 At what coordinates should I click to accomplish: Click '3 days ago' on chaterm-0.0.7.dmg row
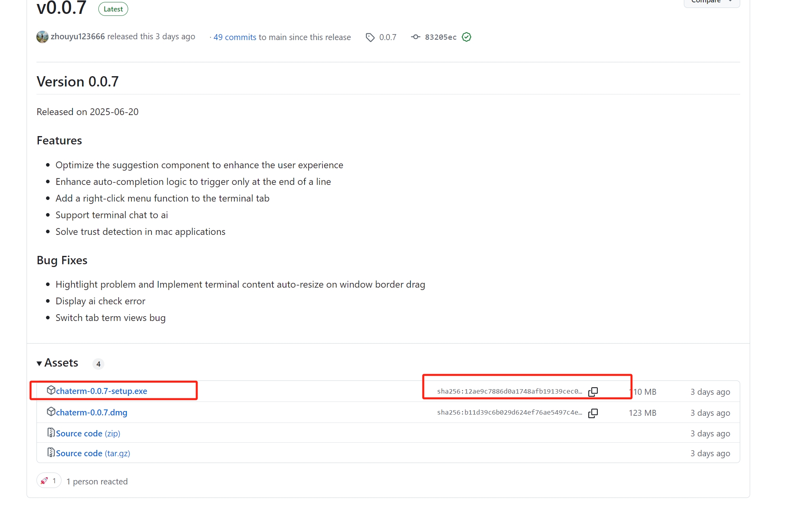(710, 413)
